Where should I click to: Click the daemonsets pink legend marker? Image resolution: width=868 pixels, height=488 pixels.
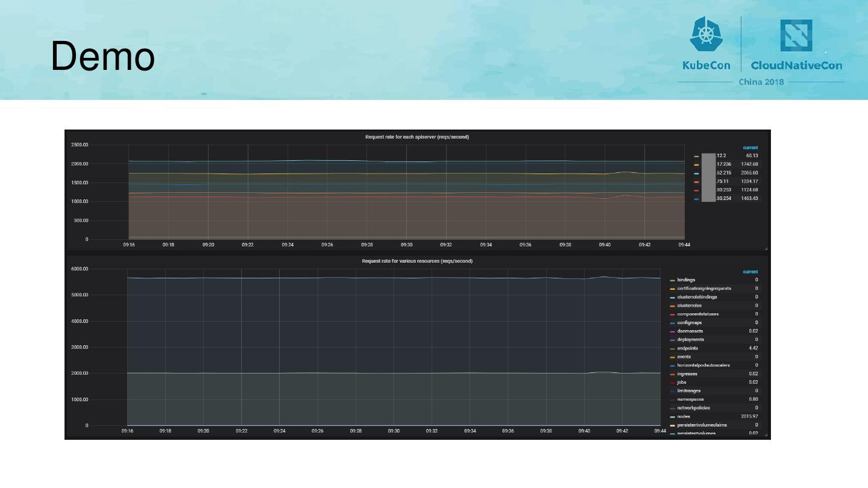pos(673,332)
